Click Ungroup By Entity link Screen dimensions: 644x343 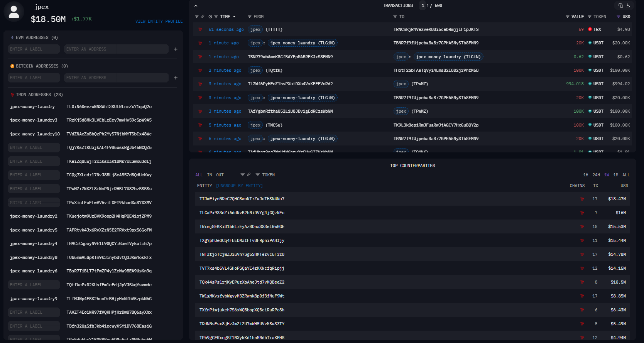click(x=239, y=186)
